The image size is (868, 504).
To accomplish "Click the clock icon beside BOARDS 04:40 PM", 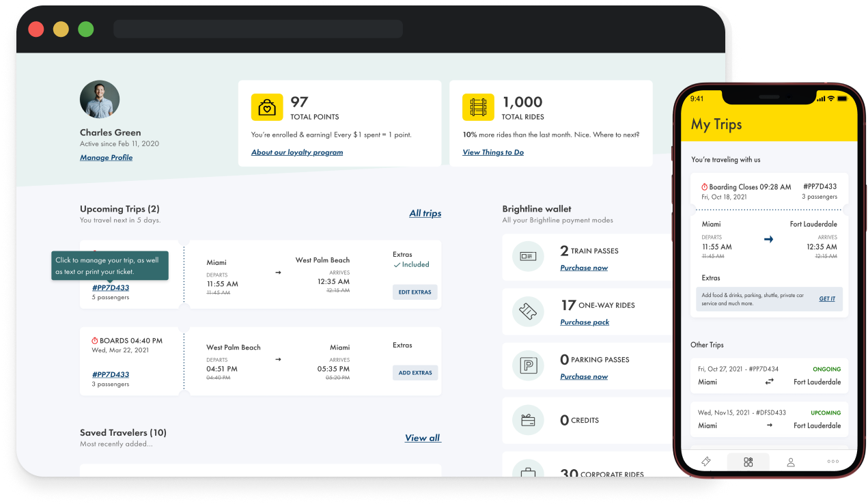I will click(95, 341).
